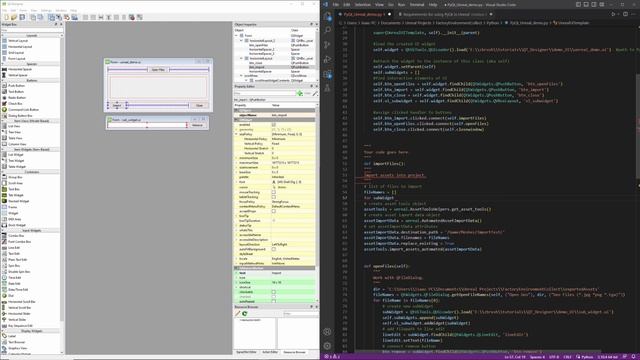Select Vertical Layout in the Widget Box
The width and height of the screenshot is (640, 360).
18,41
